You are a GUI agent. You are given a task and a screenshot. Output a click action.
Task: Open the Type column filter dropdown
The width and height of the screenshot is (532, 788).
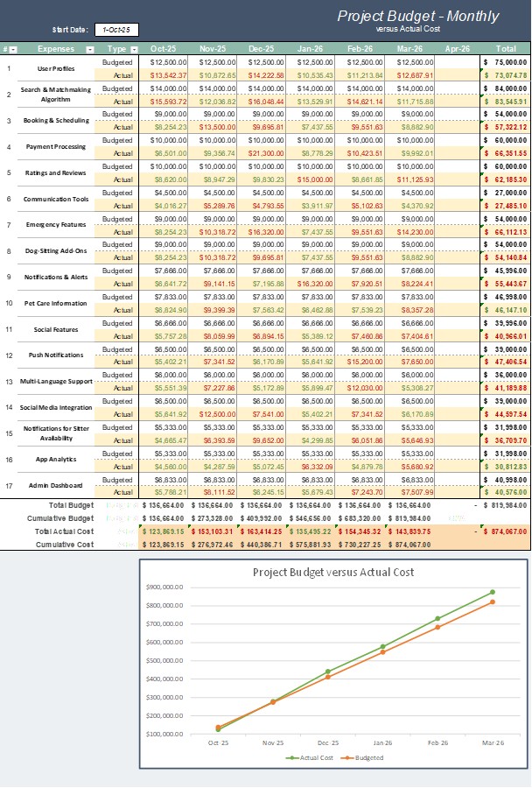pyautogui.click(x=134, y=49)
